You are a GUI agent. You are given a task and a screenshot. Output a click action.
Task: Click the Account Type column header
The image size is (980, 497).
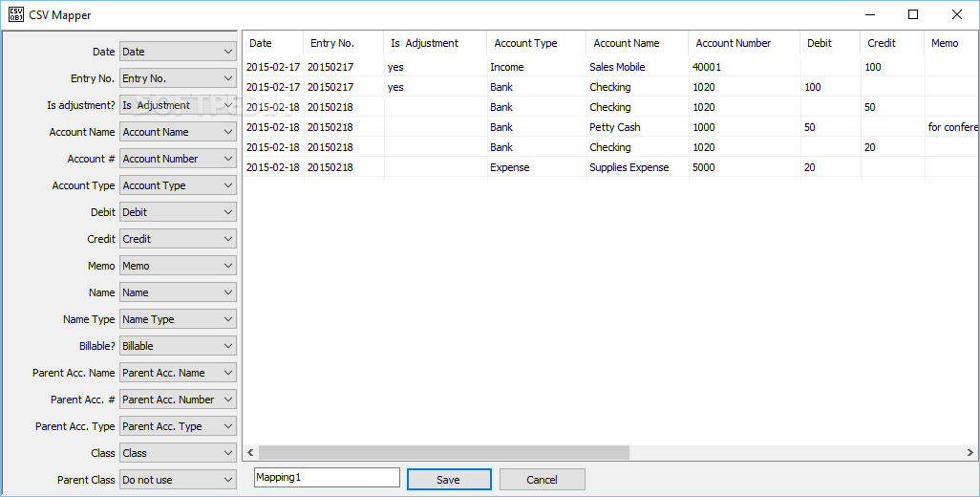click(x=536, y=43)
